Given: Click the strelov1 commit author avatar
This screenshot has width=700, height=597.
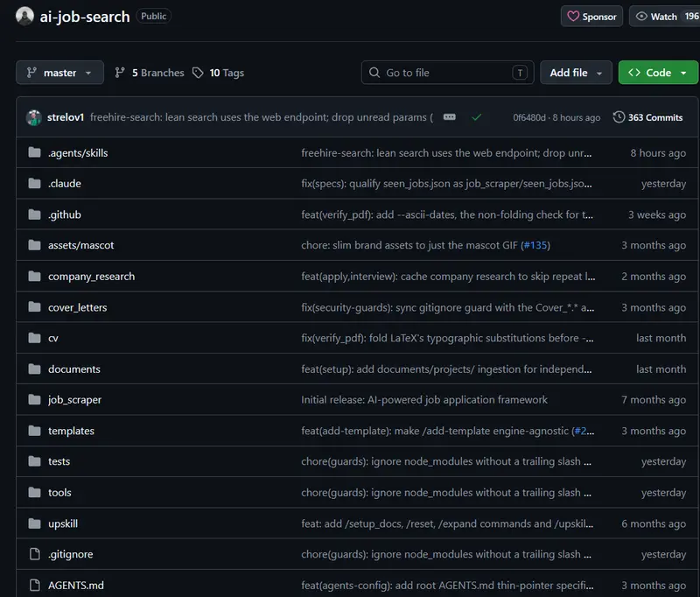Looking at the screenshot, I should 34,117.
